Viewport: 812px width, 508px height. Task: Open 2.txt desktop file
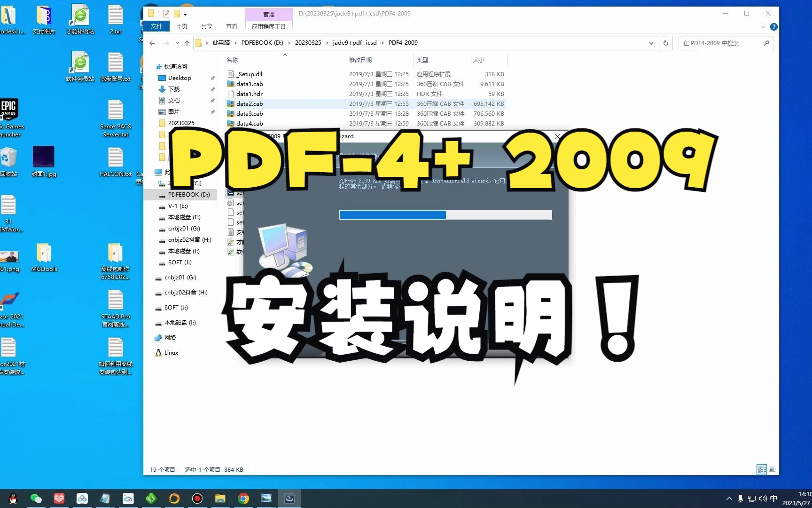(116, 20)
